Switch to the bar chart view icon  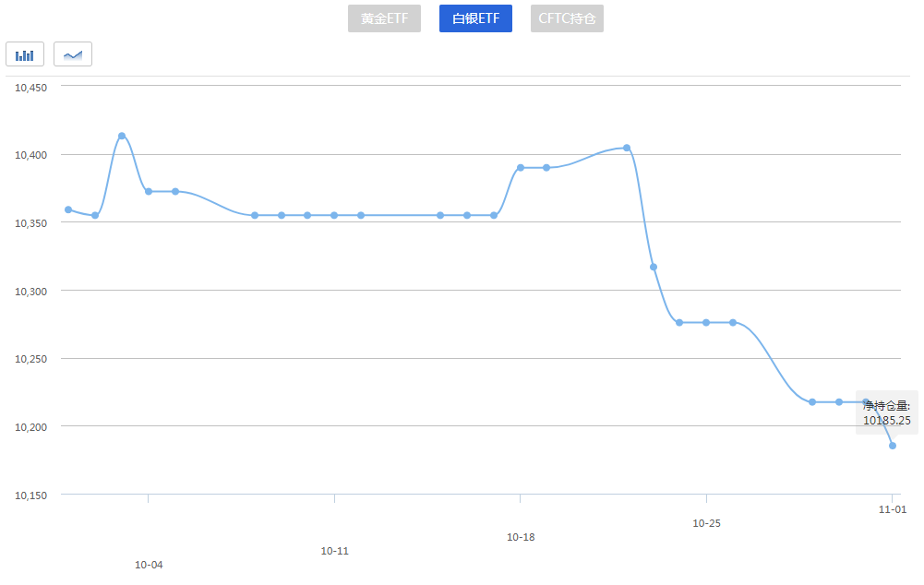point(25,54)
